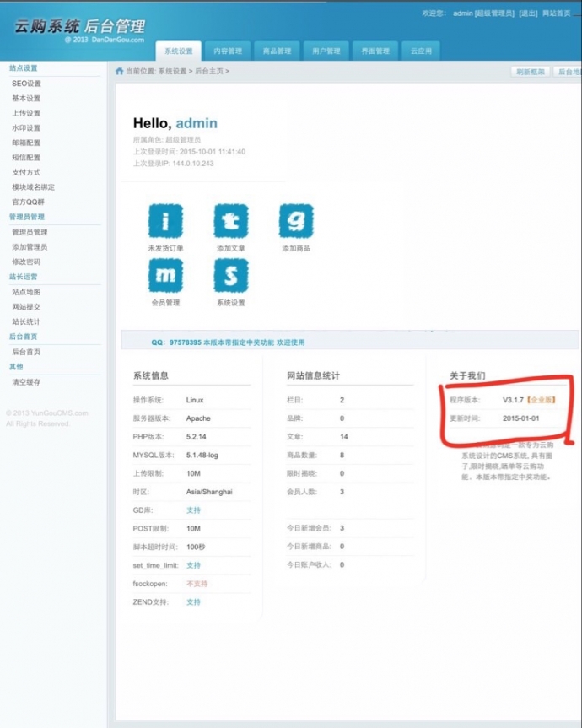Image resolution: width=582 pixels, height=728 pixels.
Task: Click the 站点设置 sidebar section header
Action: click(x=24, y=68)
